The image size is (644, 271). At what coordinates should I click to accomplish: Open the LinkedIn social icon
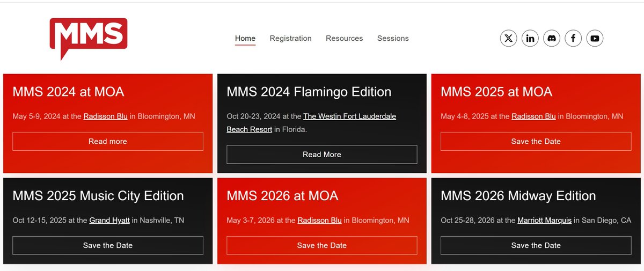530,38
